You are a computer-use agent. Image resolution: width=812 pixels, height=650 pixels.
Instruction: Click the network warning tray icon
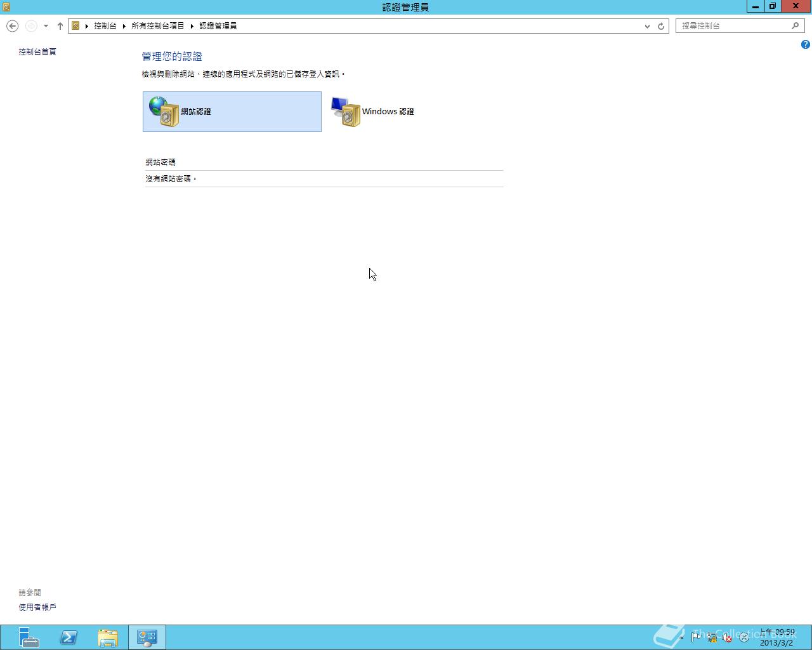click(712, 637)
